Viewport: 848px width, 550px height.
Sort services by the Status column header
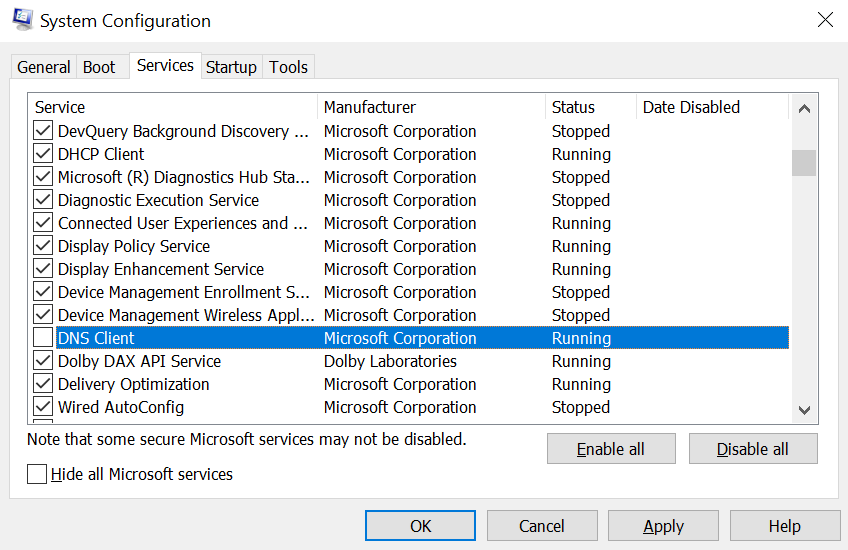pyautogui.click(x=590, y=107)
